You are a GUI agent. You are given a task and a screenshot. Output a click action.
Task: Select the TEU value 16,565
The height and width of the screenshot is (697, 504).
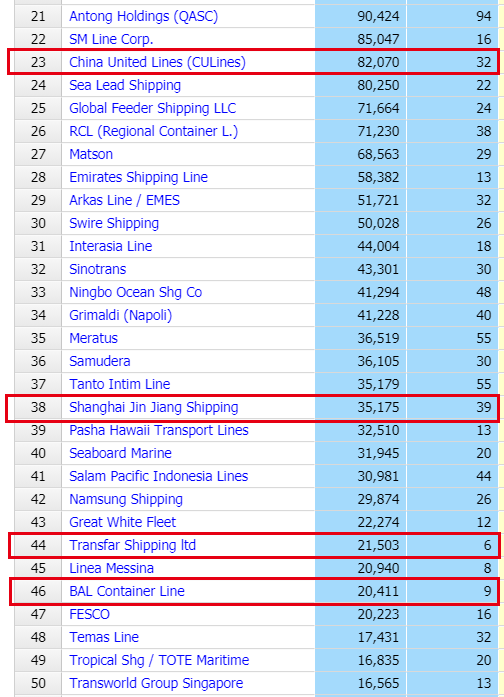tap(378, 684)
